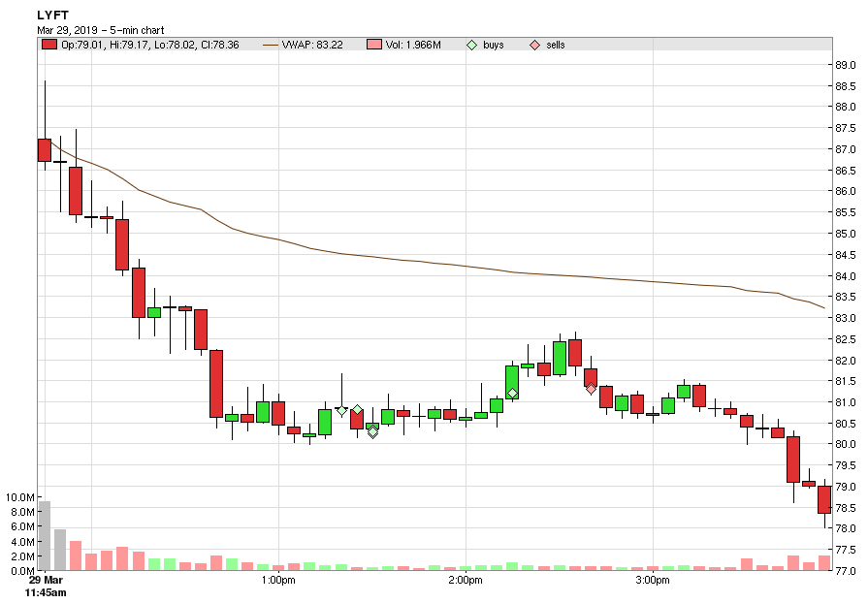Click the 10.0M volume axis label

click(19, 497)
